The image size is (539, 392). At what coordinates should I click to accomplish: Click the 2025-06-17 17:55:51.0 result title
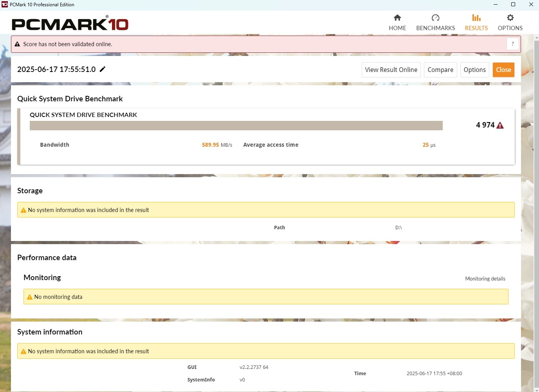click(x=56, y=69)
